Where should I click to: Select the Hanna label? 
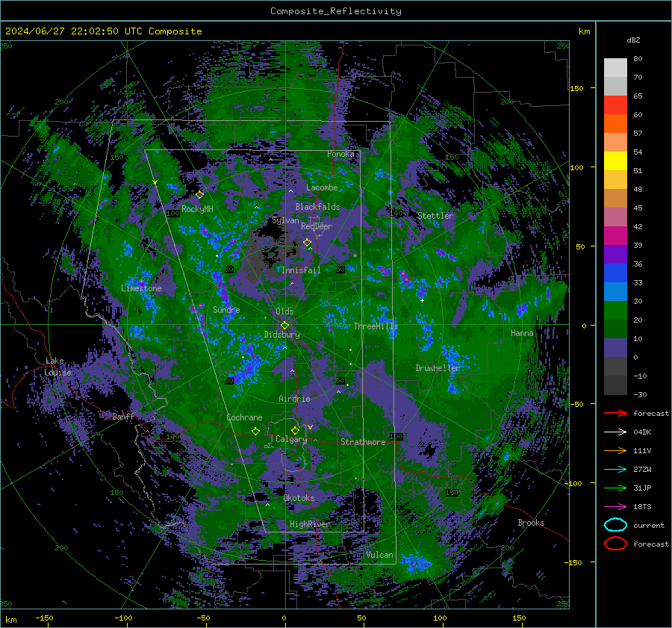(522, 332)
